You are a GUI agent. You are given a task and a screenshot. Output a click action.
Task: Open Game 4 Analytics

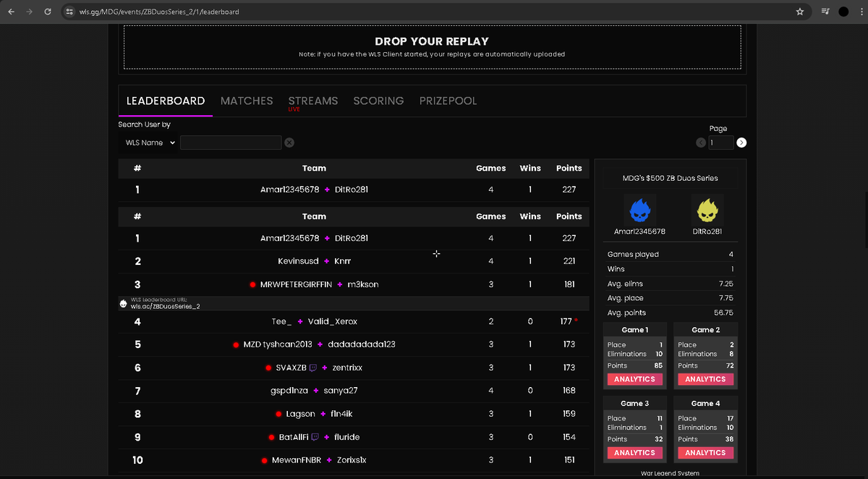pyautogui.click(x=705, y=453)
